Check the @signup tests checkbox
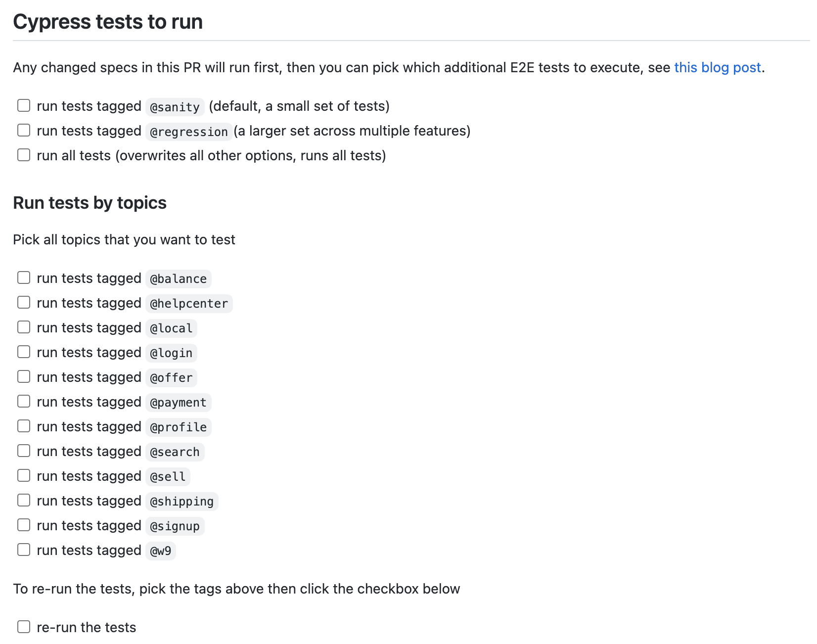Screen dimensions: 817x644 pyautogui.click(x=24, y=525)
